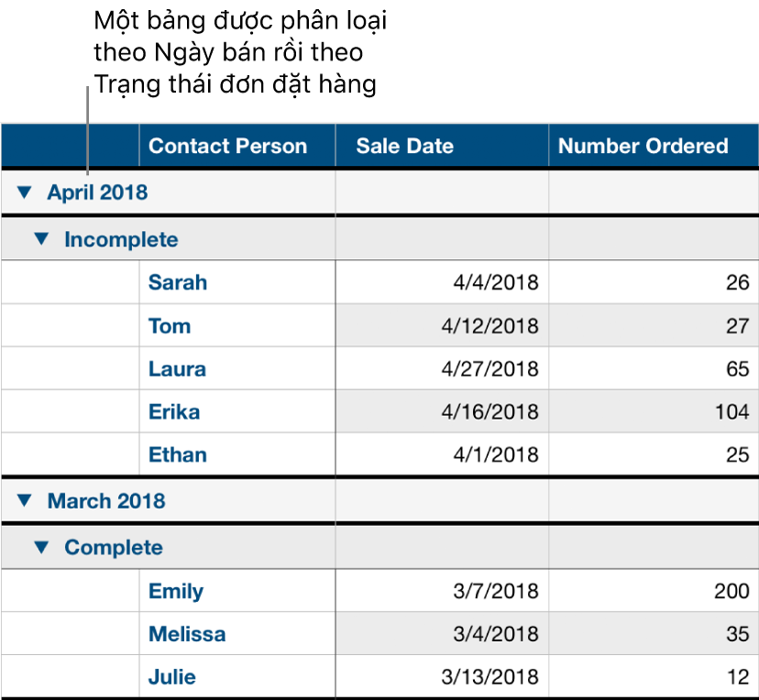The height and width of the screenshot is (700, 759).
Task: Select the cell containing Laura
Action: (177, 369)
